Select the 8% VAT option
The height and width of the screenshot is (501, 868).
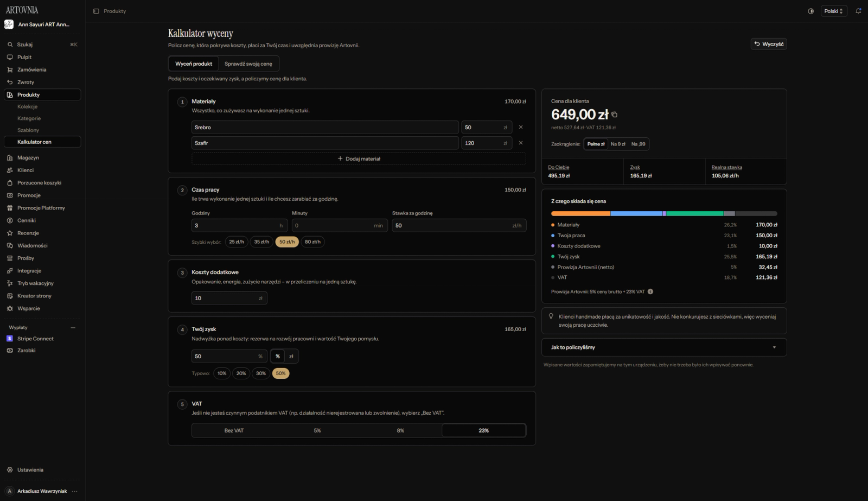pyautogui.click(x=400, y=430)
